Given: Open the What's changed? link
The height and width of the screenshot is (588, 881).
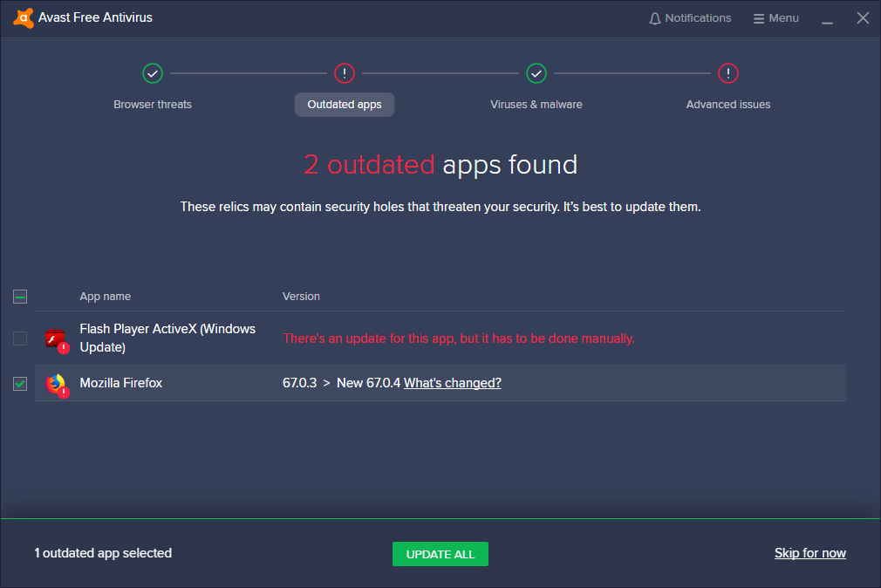Looking at the screenshot, I should click(x=453, y=383).
